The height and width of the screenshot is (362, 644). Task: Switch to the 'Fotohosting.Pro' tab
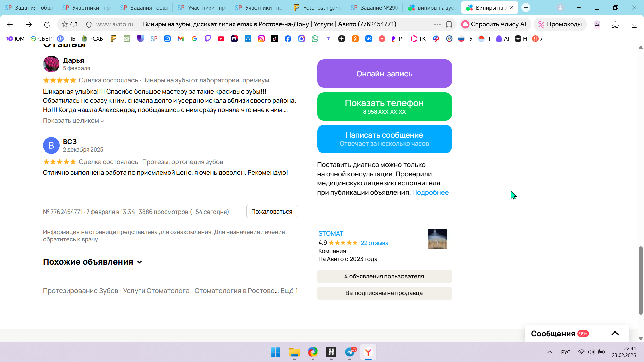317,7
